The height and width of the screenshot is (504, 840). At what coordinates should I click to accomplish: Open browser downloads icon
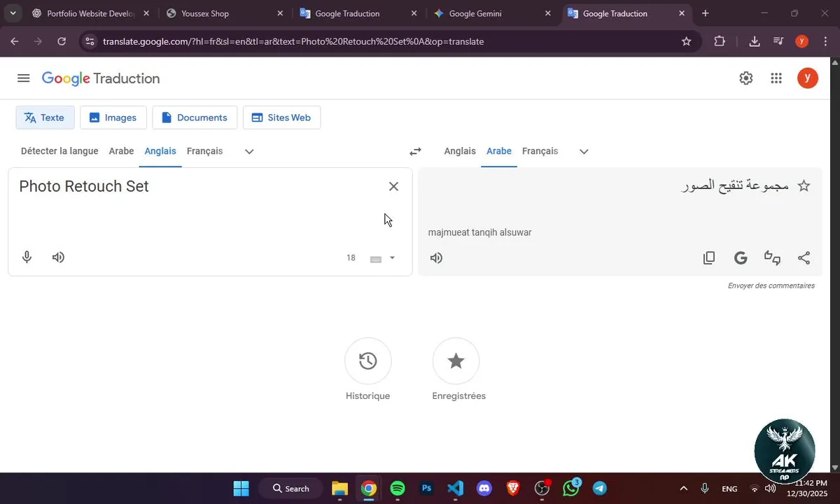point(755,41)
